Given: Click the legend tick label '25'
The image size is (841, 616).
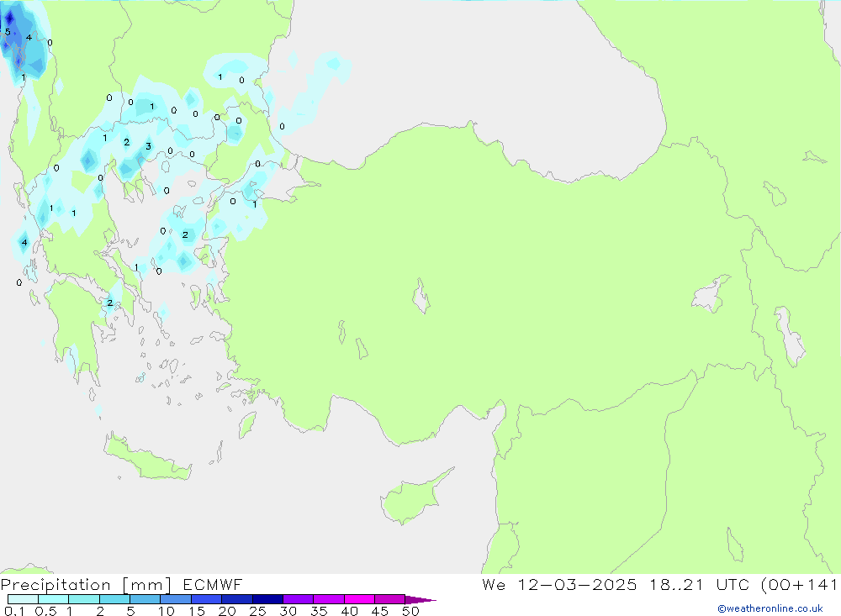Looking at the screenshot, I should pyautogui.click(x=257, y=611).
